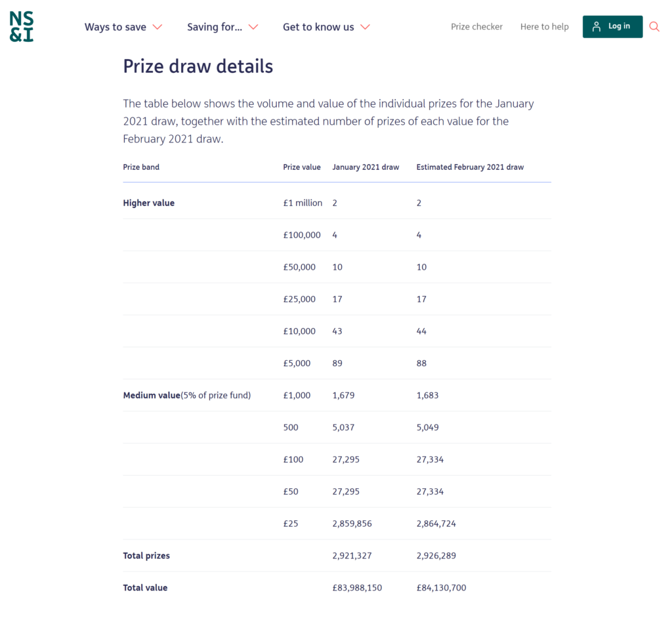The height and width of the screenshot is (624, 672).
Task: Expand the Get to know us chevron
Action: 365,27
